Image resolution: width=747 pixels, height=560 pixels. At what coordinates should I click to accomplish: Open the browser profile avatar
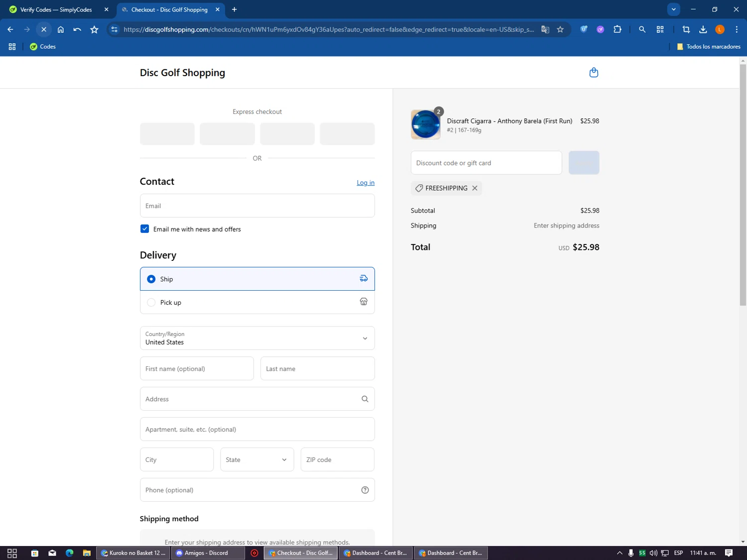pyautogui.click(x=720, y=29)
